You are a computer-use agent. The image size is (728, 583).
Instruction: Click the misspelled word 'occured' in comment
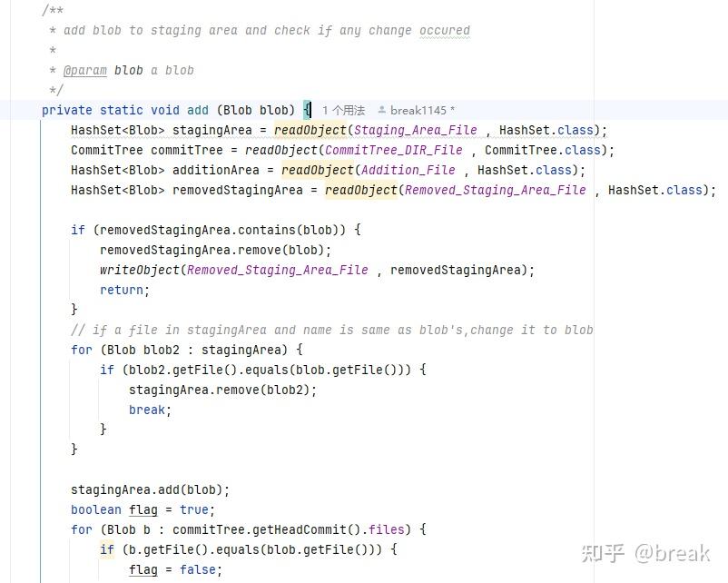[x=444, y=30]
